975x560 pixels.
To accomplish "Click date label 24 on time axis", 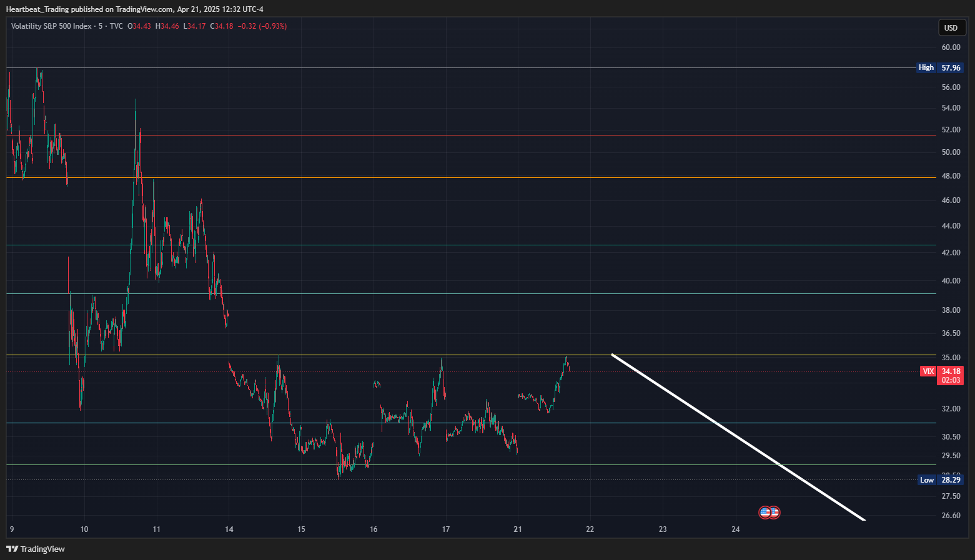I will 736,529.
